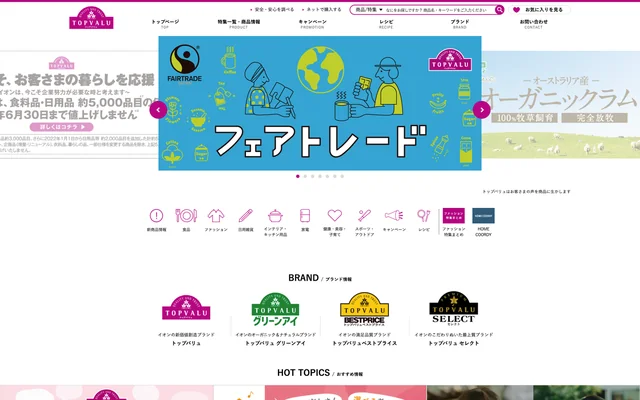Screen dimensions: 640x400
Task: Select the recipe spoon-and-fork icon
Action: point(424,216)
